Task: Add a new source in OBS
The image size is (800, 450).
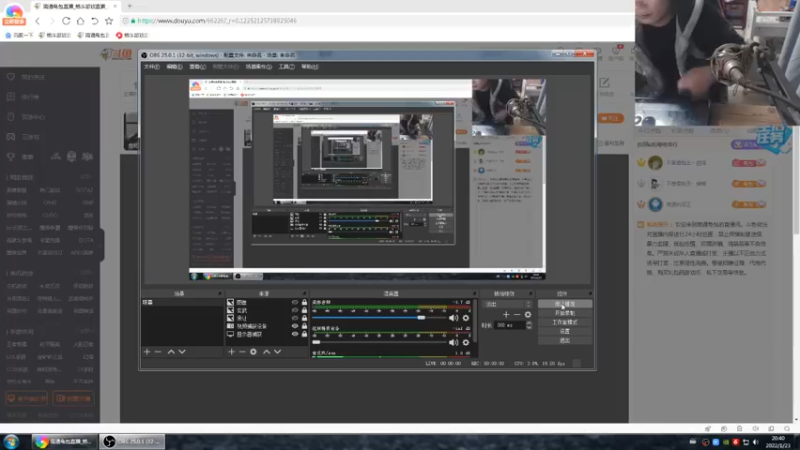Action: click(231, 352)
